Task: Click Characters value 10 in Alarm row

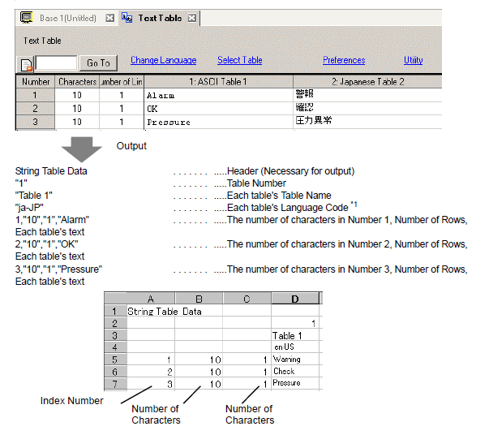Action: (x=77, y=95)
